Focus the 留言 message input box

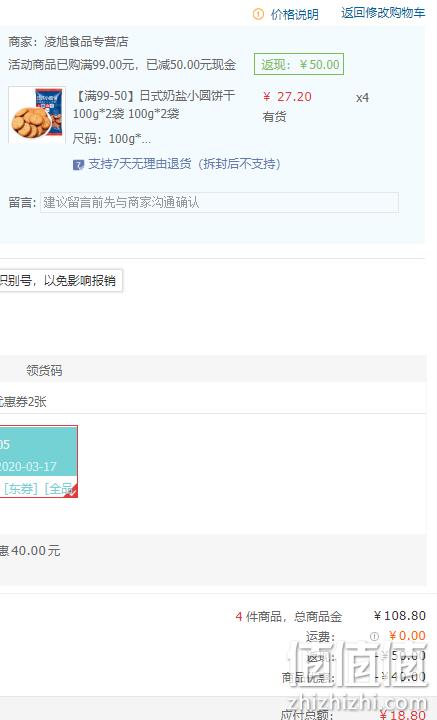pos(219,202)
